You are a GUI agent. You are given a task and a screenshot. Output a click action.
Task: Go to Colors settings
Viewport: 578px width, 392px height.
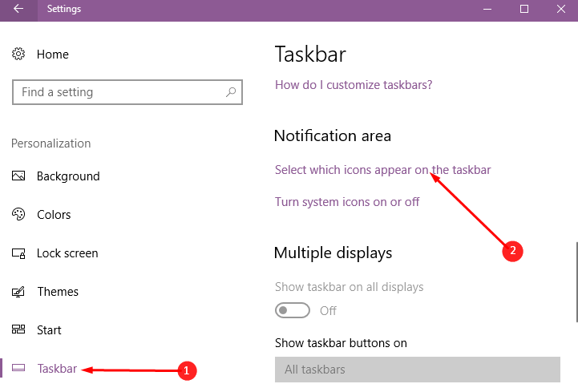tap(54, 215)
